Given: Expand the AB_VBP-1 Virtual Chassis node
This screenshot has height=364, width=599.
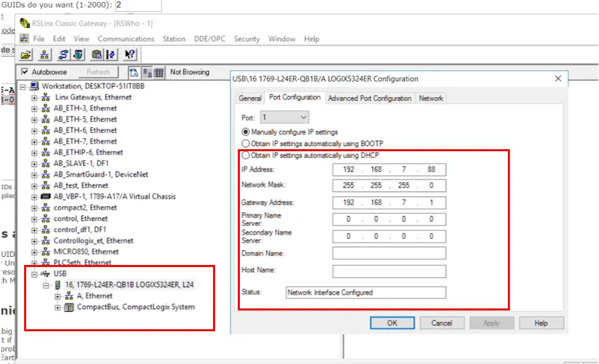Looking at the screenshot, I should 34,197.
